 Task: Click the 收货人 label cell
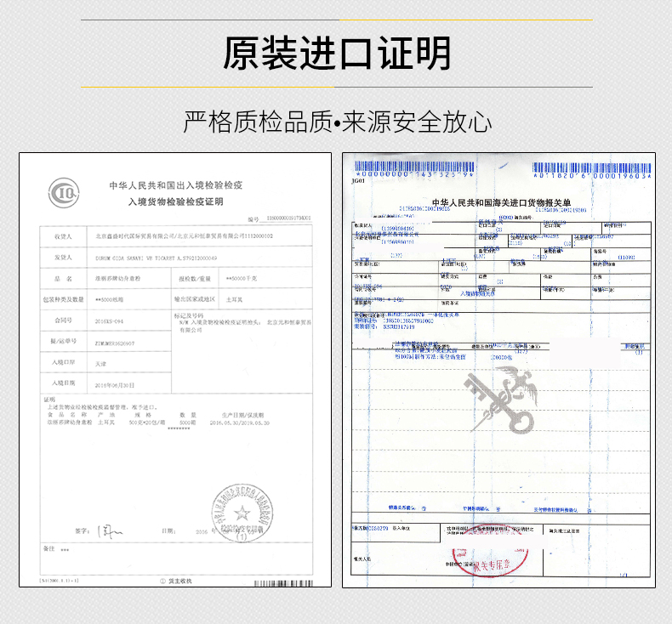64,236
